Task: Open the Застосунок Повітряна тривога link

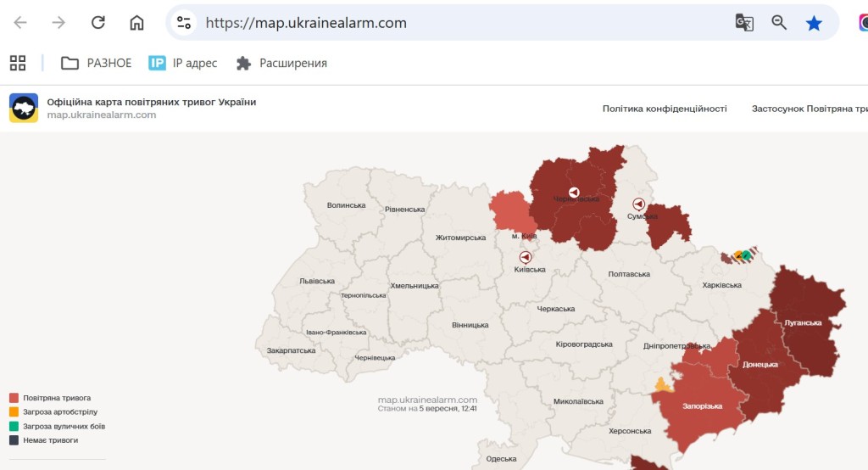Action: pyautogui.click(x=810, y=109)
